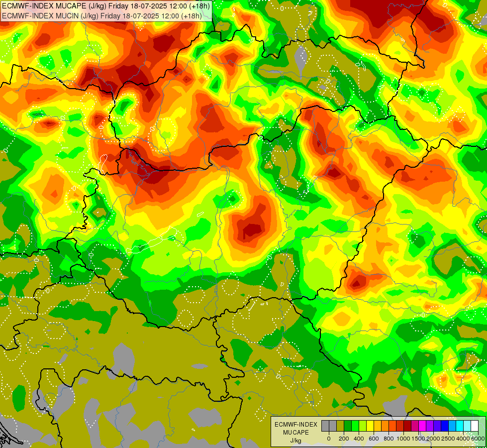The width and height of the screenshot is (487, 448).
Task: Click the bright green legend swatch
Action: click(x=355, y=426)
